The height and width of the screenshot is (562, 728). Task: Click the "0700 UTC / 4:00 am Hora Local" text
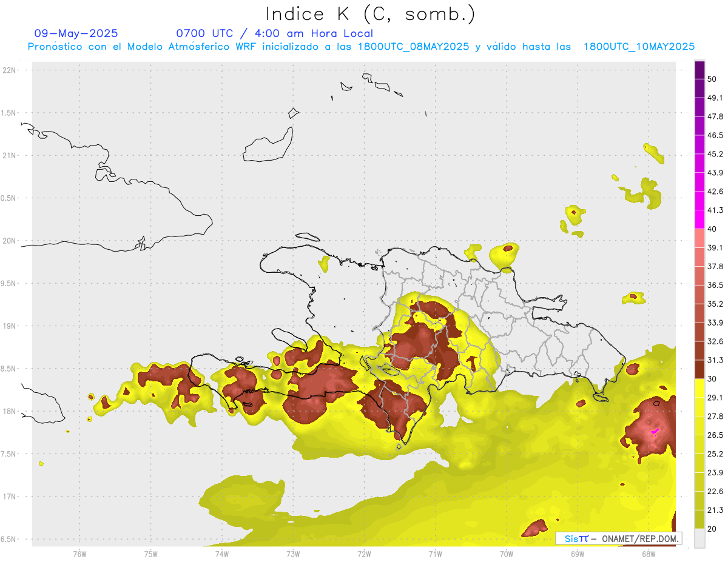274,33
